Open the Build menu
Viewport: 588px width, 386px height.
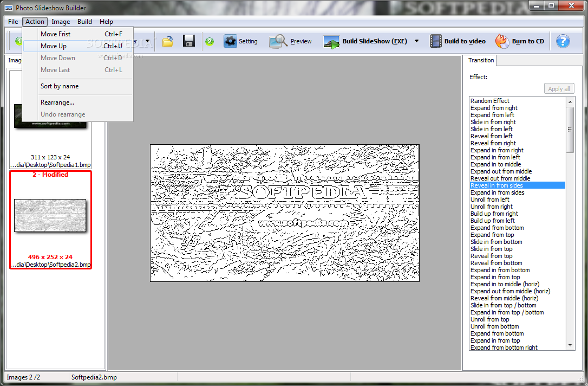pos(85,21)
